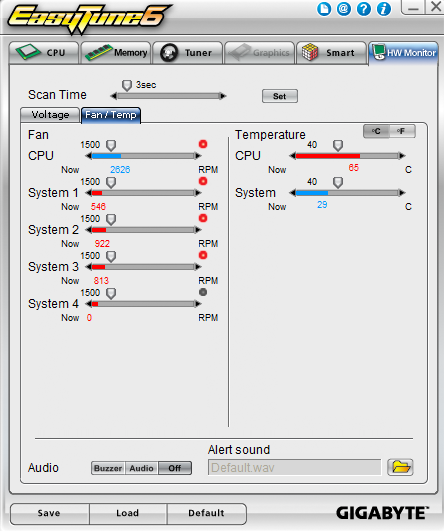The height and width of the screenshot is (531, 444).
Task: Click the CPU fan 2626 RPM reading
Action: click(120, 170)
